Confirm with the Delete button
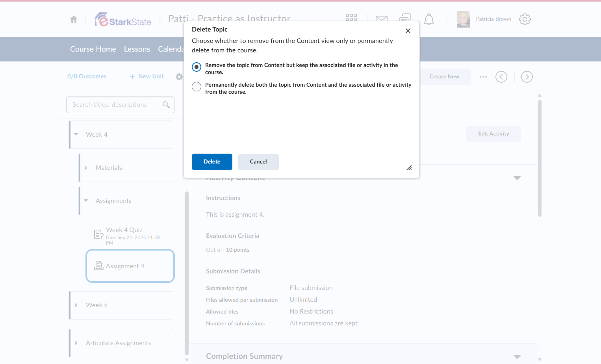This screenshot has width=601, height=364. point(212,162)
